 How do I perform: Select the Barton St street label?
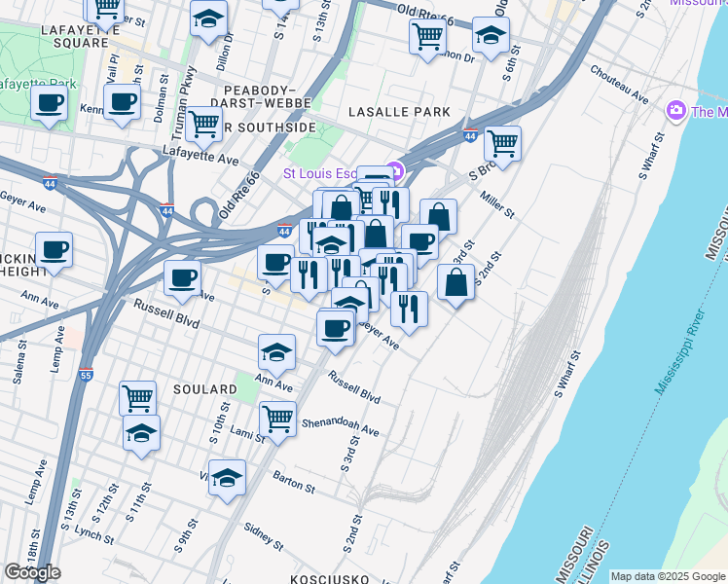pyautogui.click(x=294, y=482)
